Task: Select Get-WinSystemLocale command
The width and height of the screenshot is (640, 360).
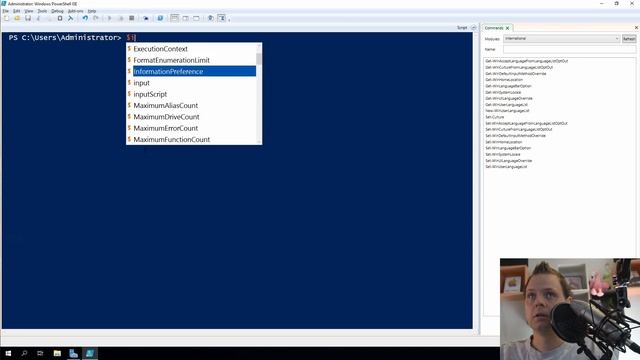Action: tap(503, 92)
